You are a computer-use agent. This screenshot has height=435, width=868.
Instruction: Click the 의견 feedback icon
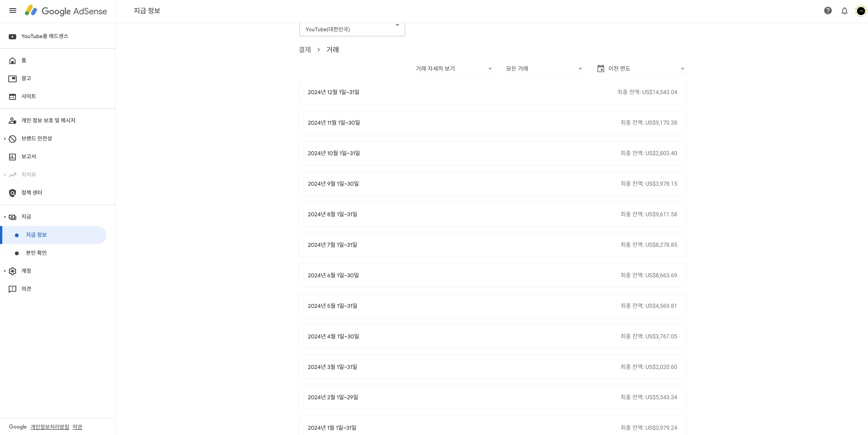click(x=13, y=289)
